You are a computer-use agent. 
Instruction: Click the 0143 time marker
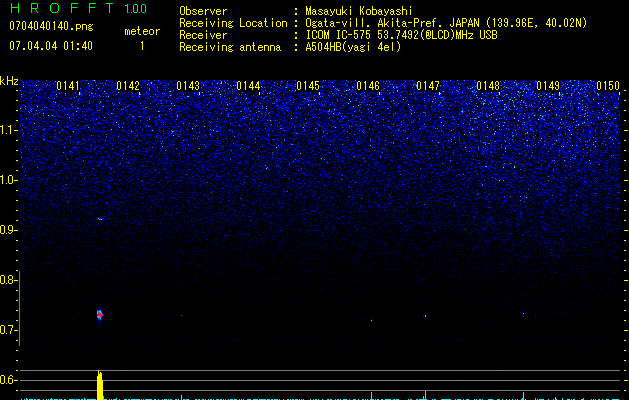188,86
